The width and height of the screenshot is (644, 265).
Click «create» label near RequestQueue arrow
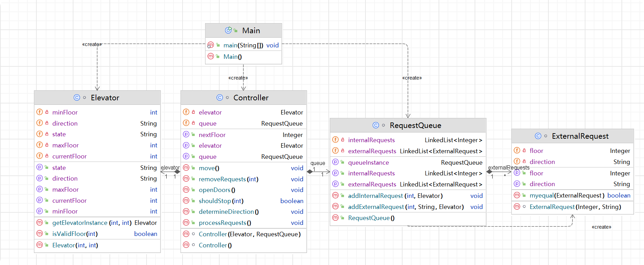click(412, 78)
